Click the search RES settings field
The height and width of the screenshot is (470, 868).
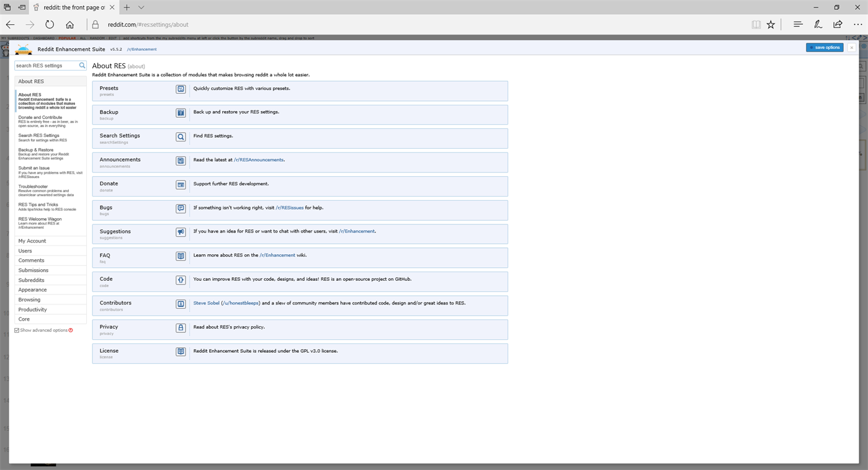coord(47,65)
